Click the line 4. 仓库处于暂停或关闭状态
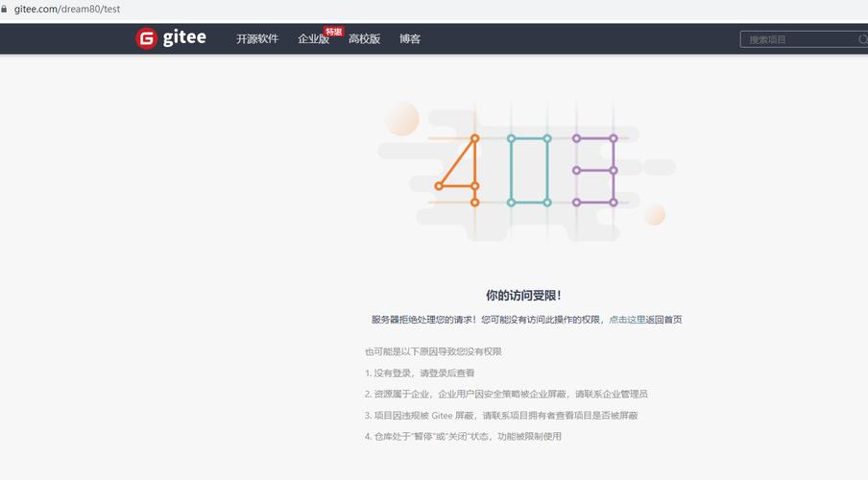The width and height of the screenshot is (868, 480). [463, 436]
